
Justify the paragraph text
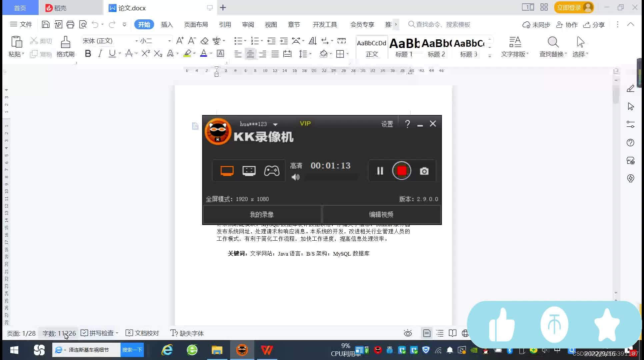tap(275, 54)
